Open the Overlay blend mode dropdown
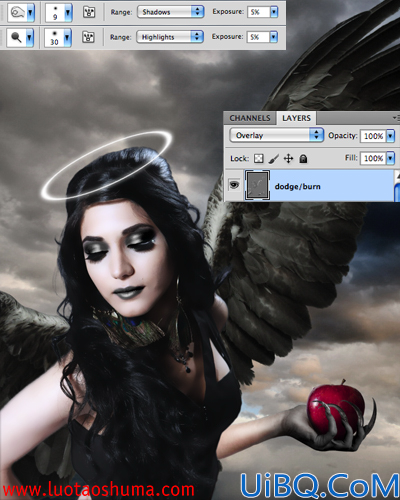The height and width of the screenshot is (500, 400). [276, 135]
